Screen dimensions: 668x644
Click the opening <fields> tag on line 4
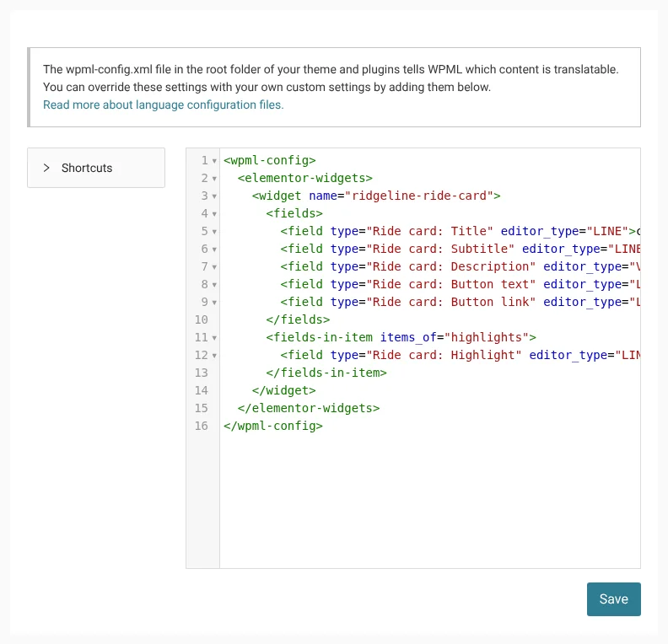294,213
